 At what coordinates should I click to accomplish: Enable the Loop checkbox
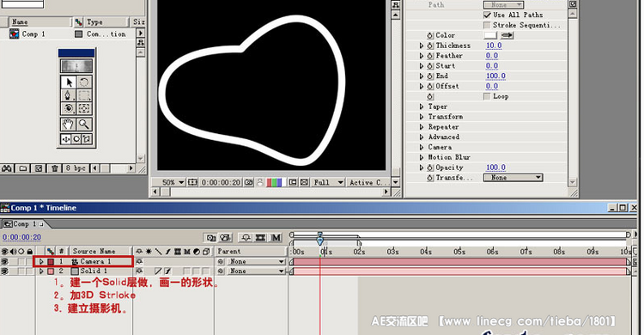(x=487, y=96)
